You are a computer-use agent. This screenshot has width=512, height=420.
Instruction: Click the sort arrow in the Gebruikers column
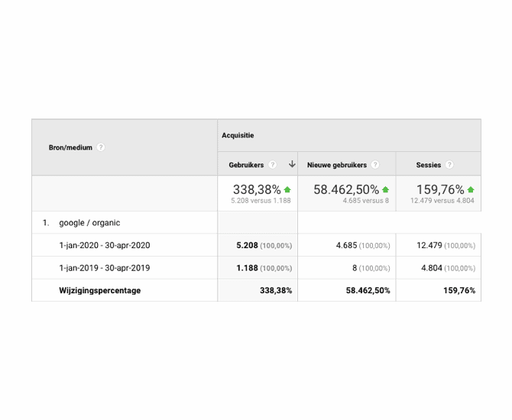[292, 165]
